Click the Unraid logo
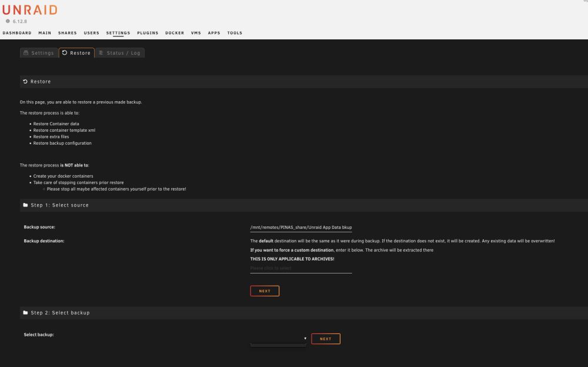Viewport: 588px width, 367px height. 29,10
